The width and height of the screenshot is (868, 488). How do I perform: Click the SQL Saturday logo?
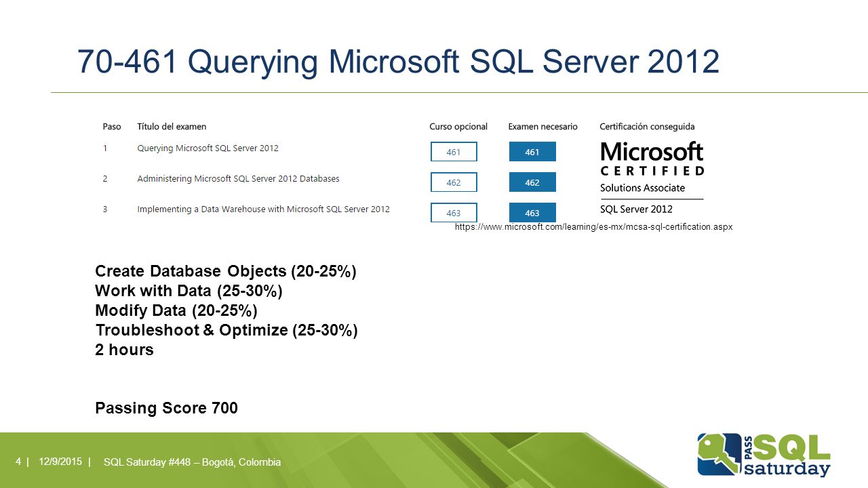[764, 455]
